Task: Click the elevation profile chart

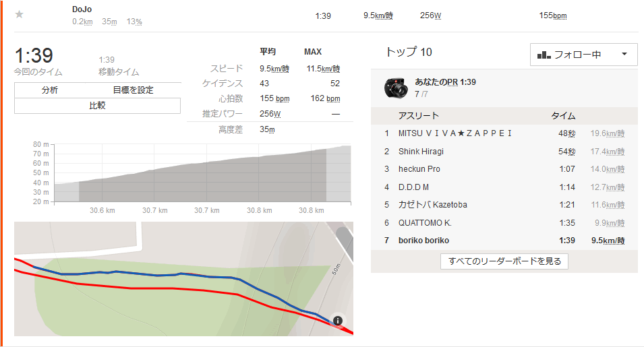Action: [x=202, y=173]
